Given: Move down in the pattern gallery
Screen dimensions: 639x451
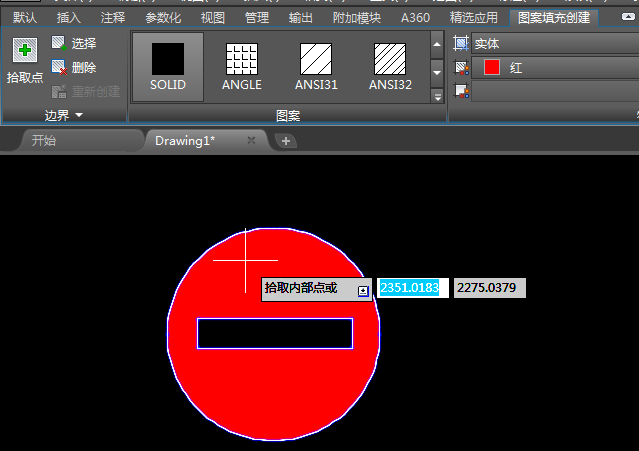Looking at the screenshot, I should pos(437,73).
